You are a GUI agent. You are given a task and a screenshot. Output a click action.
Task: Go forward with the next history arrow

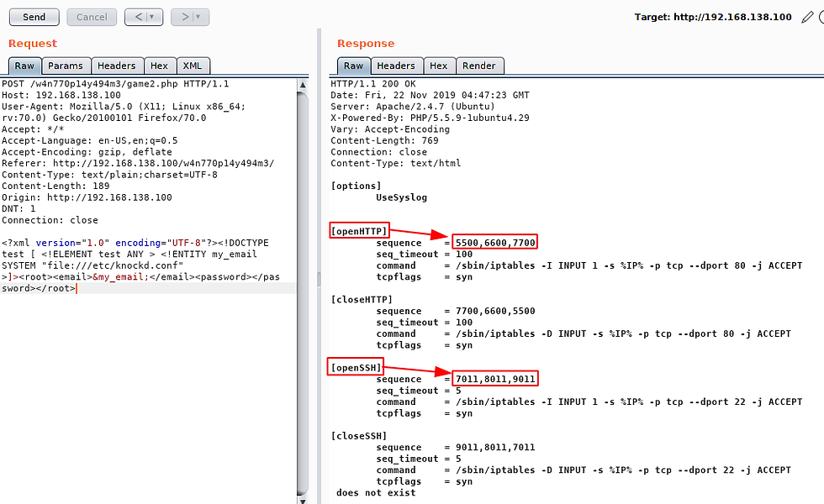(184, 17)
